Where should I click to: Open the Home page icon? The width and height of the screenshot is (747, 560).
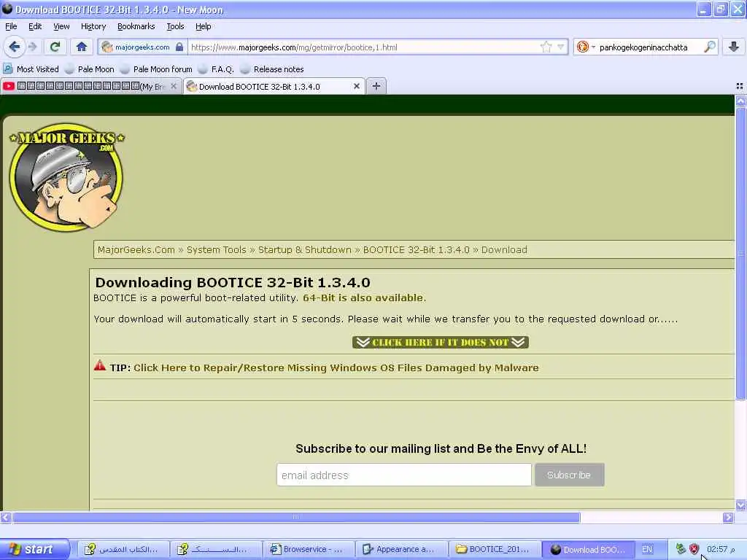point(82,47)
